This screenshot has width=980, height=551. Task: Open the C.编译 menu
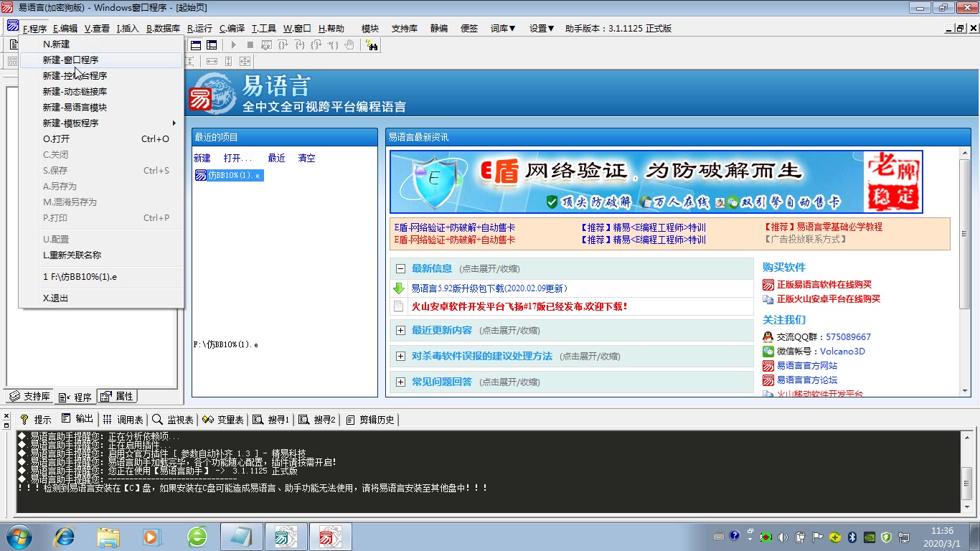click(x=232, y=29)
